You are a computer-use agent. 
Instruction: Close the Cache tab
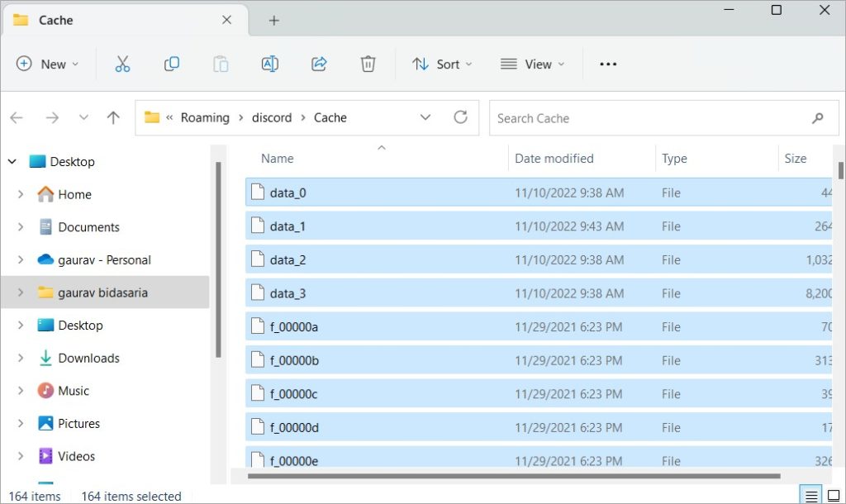pos(226,20)
